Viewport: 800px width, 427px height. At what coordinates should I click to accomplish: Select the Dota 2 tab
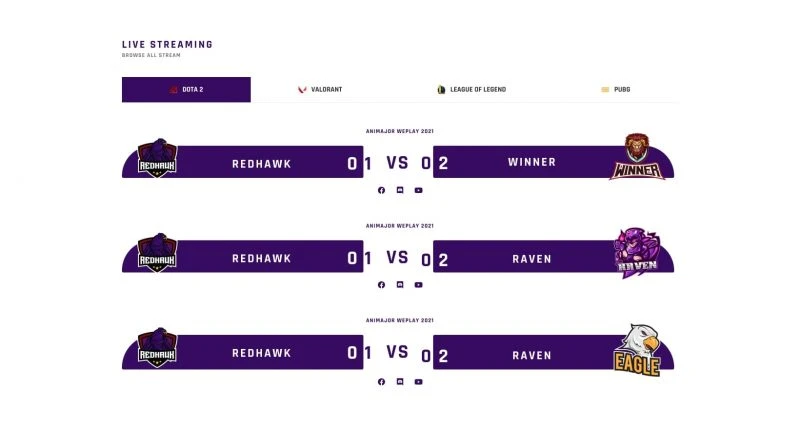click(x=186, y=90)
